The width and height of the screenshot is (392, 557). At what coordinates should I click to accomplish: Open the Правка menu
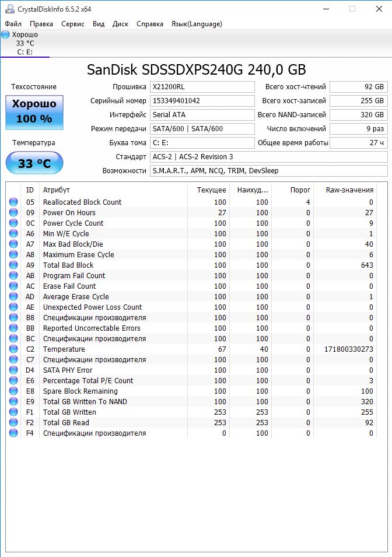(41, 24)
